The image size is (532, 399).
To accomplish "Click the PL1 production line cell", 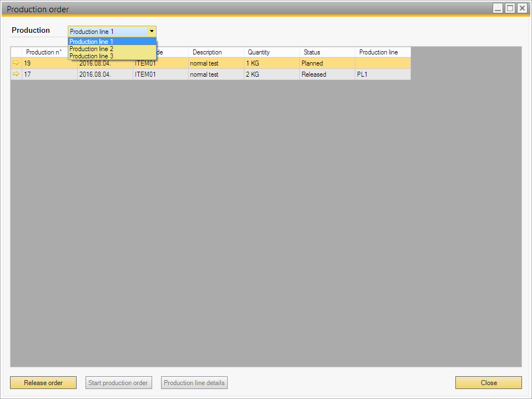I will pyautogui.click(x=382, y=74).
